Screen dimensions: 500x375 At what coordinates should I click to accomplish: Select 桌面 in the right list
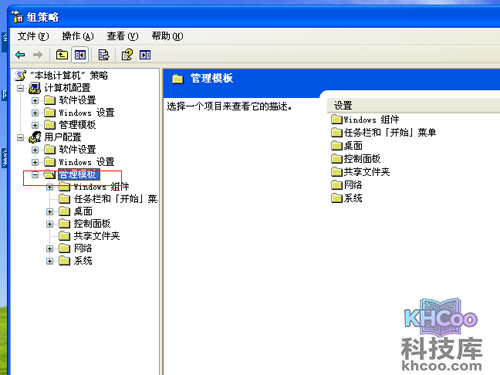click(353, 146)
